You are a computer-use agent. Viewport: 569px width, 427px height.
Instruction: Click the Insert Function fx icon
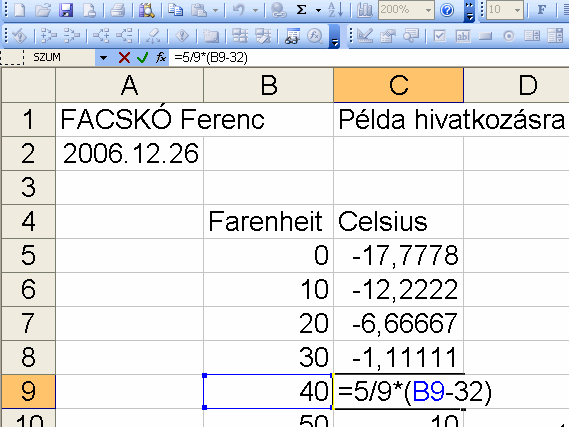(161, 57)
